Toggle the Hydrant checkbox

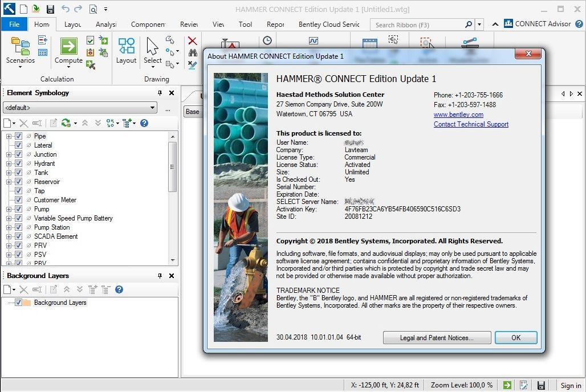pos(18,164)
